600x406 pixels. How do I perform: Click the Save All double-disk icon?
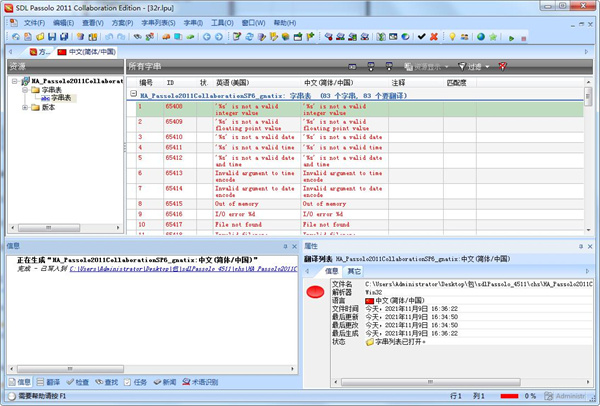pyautogui.click(x=64, y=37)
